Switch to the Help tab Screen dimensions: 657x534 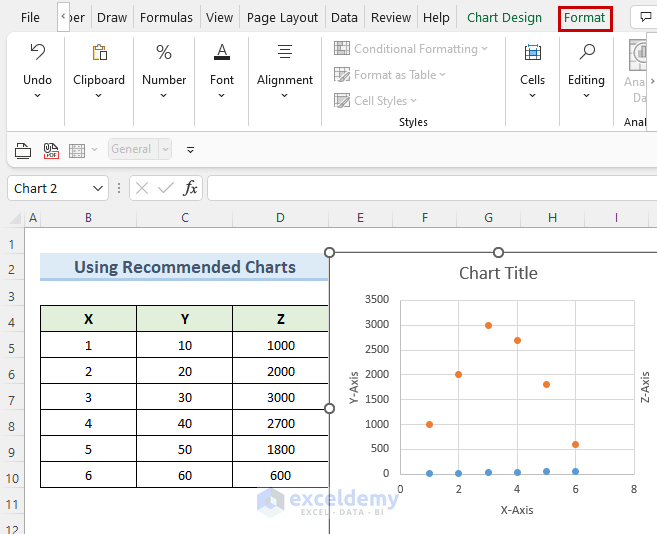click(436, 18)
